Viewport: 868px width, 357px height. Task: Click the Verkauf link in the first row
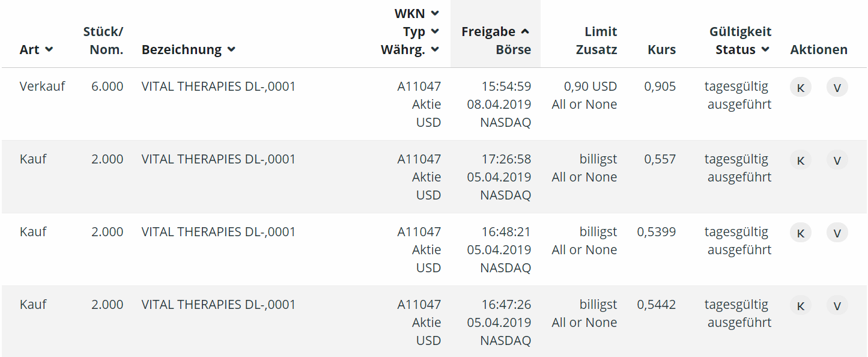pyautogui.click(x=42, y=87)
